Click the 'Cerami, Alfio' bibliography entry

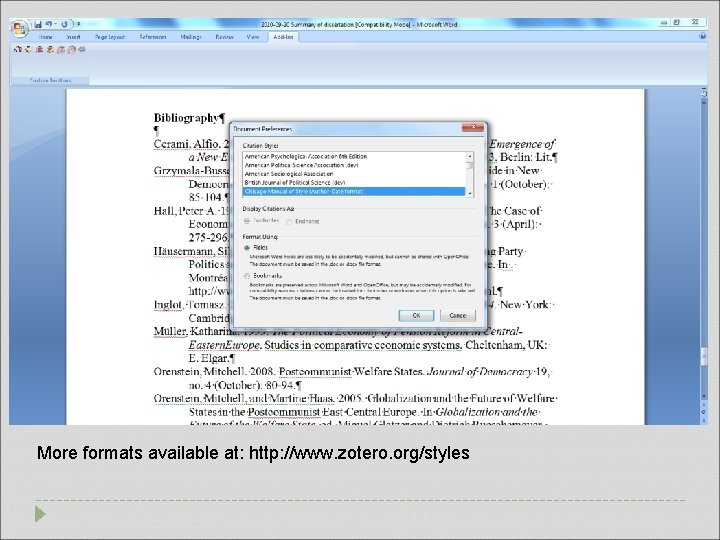pos(186,144)
